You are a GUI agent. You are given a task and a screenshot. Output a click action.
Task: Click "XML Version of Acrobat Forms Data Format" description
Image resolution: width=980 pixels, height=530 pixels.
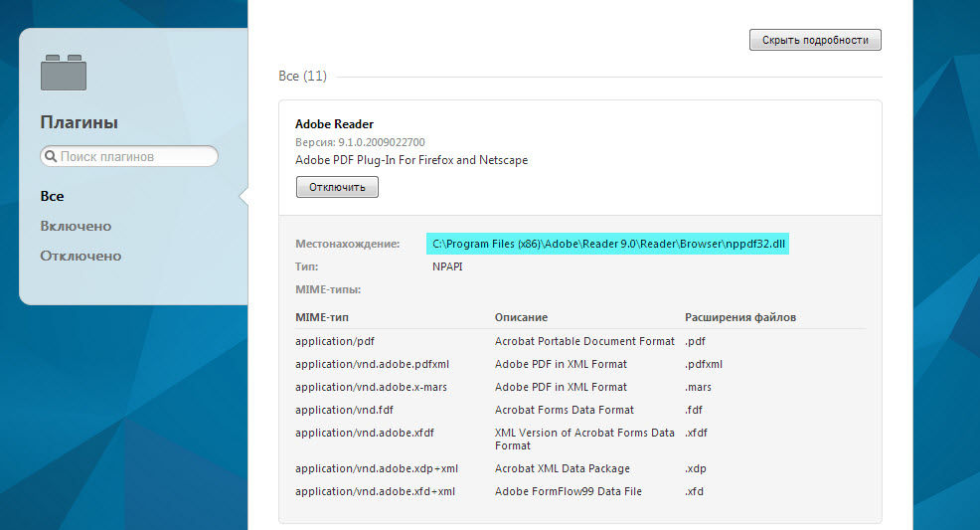(584, 440)
